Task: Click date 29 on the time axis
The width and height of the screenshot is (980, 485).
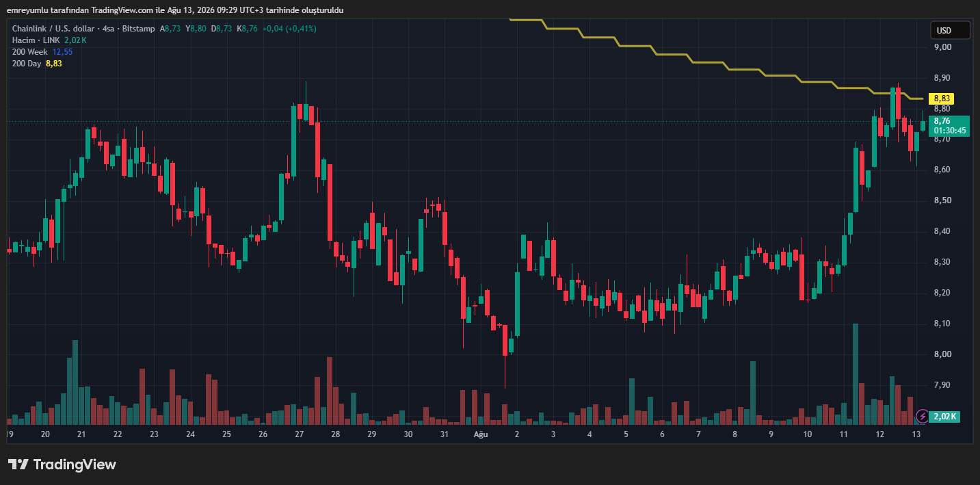Action: click(x=372, y=434)
